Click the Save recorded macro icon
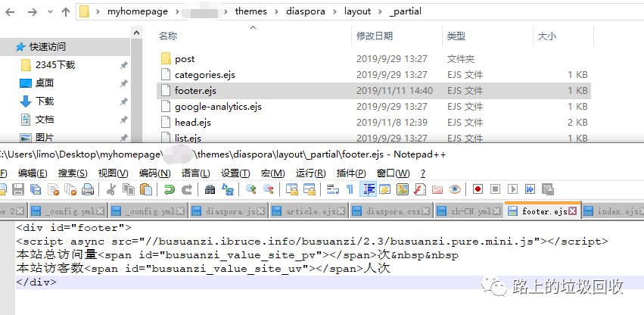 pyautogui.click(x=548, y=189)
